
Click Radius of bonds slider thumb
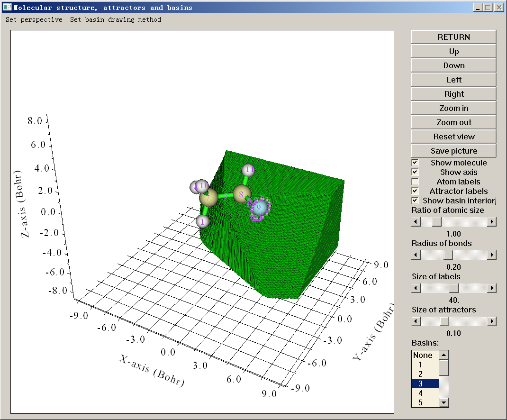(448, 255)
